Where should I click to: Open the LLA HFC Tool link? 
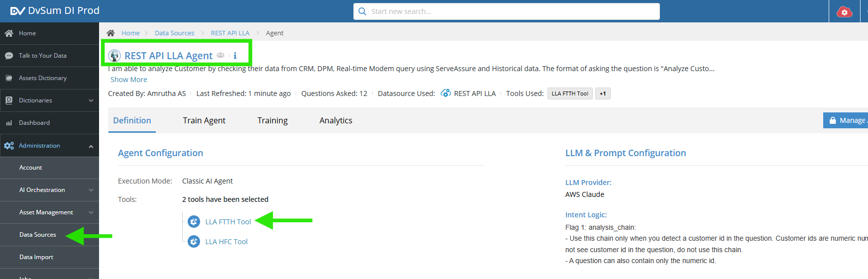click(226, 242)
